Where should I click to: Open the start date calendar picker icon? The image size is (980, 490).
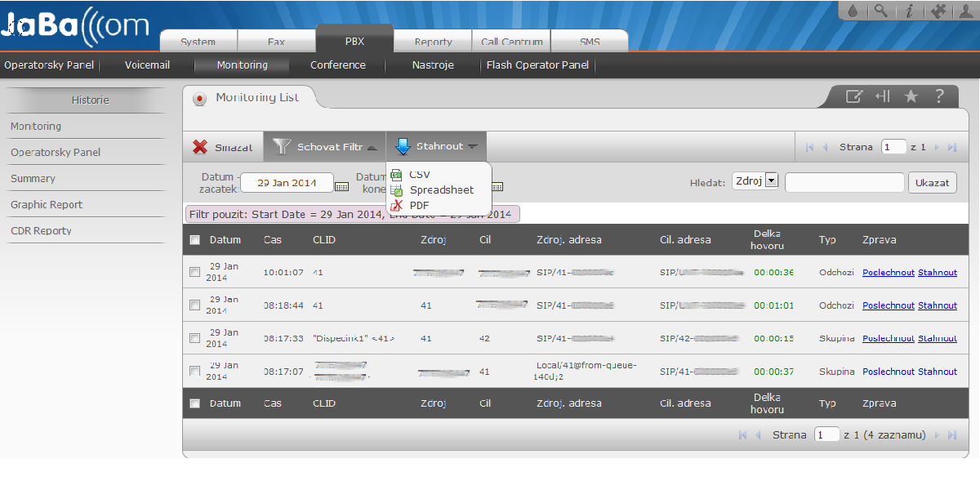[342, 185]
